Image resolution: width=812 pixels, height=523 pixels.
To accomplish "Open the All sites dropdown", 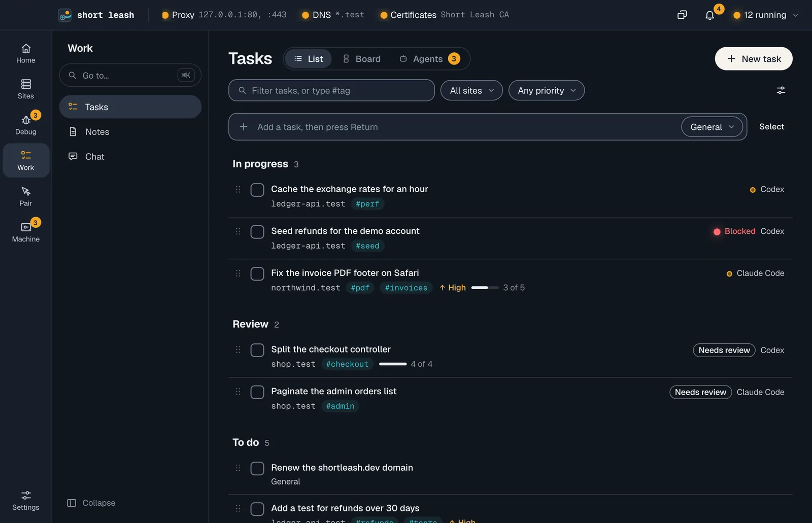I will [x=471, y=90].
